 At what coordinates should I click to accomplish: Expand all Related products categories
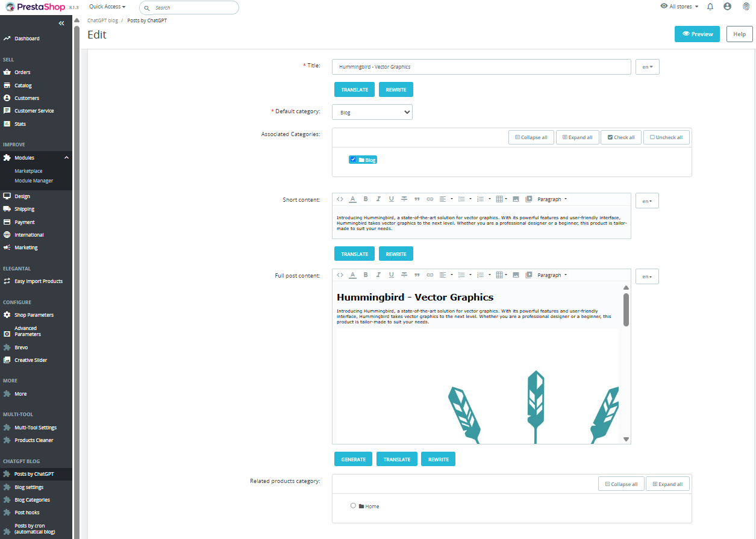click(x=667, y=484)
